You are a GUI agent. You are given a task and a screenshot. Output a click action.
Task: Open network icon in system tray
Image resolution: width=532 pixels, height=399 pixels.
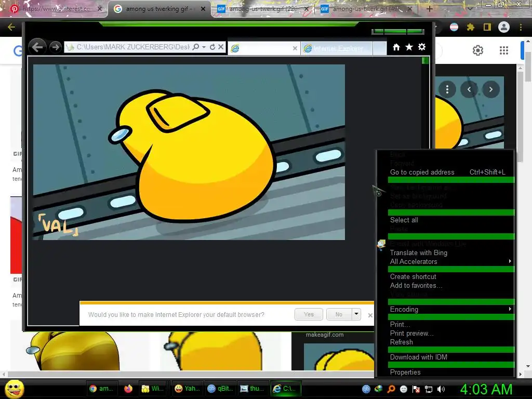pos(429,390)
